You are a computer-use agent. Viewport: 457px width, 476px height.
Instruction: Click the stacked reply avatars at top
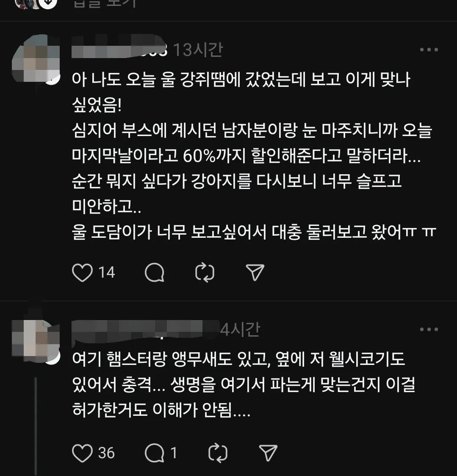pos(36,4)
